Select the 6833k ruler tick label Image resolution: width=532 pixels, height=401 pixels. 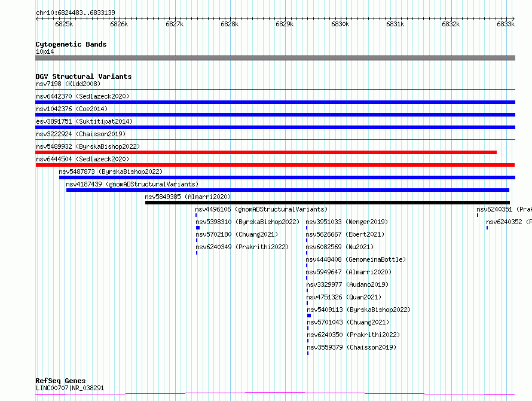(x=506, y=24)
